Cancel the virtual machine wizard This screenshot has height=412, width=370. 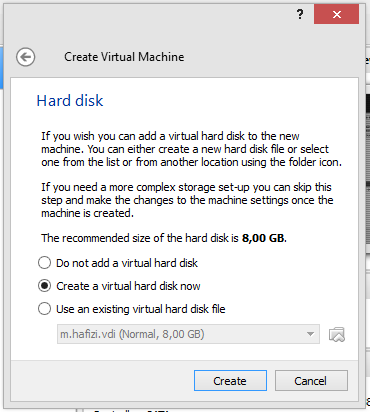[x=311, y=380]
